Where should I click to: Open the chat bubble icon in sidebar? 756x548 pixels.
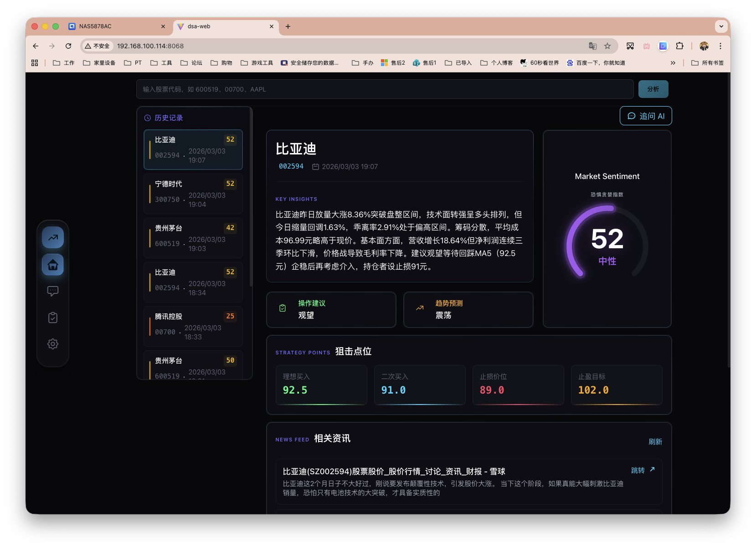(53, 291)
